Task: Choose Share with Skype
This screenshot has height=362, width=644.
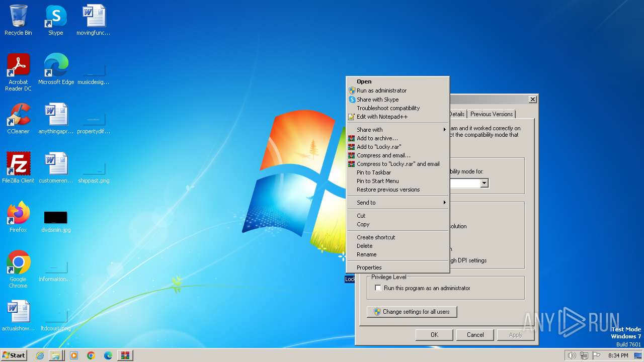Action: 397,100
